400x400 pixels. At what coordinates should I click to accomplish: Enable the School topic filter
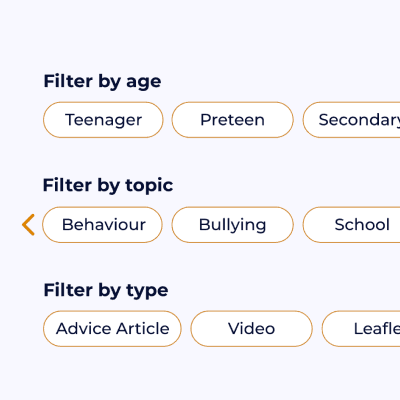pyautogui.click(x=351, y=225)
